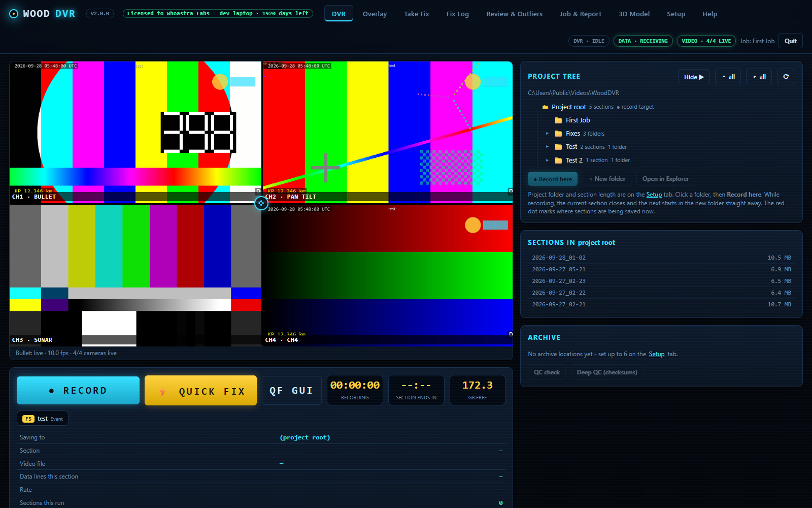812x508 pixels.
Task: Run Deep QC (checksums)
Action: (x=607, y=372)
